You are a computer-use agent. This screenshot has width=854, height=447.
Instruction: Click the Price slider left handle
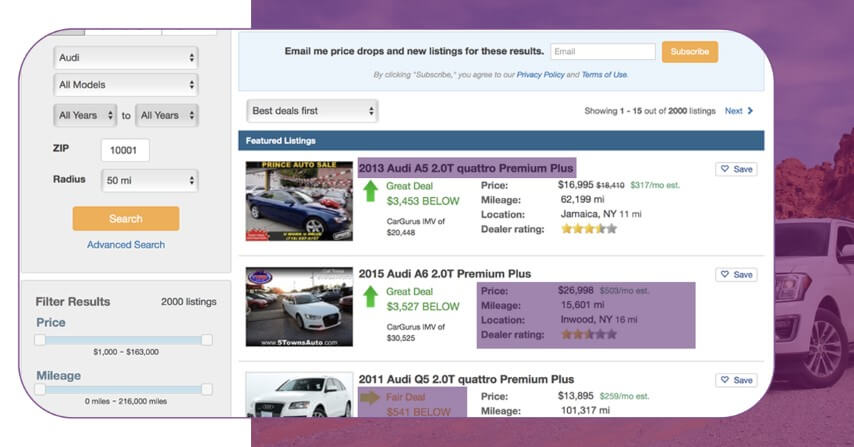click(40, 340)
